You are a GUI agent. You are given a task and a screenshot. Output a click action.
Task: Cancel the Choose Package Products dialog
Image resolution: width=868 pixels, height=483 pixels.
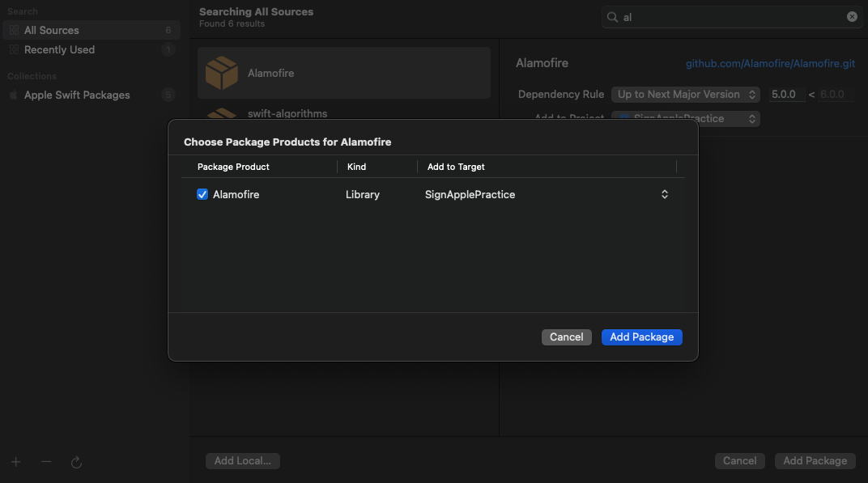point(566,337)
